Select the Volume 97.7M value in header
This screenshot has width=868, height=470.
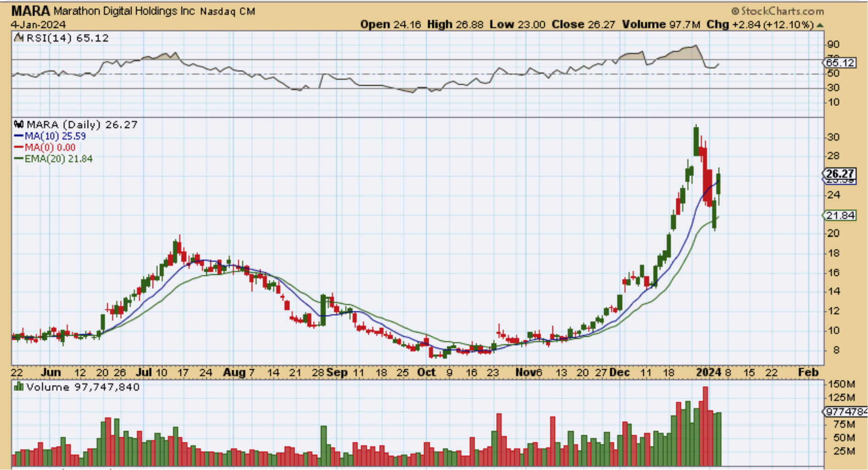click(x=661, y=25)
